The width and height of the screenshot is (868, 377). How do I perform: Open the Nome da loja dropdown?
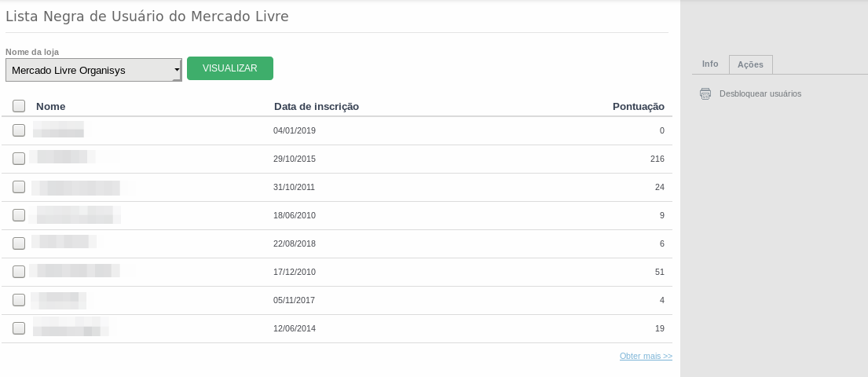93,71
